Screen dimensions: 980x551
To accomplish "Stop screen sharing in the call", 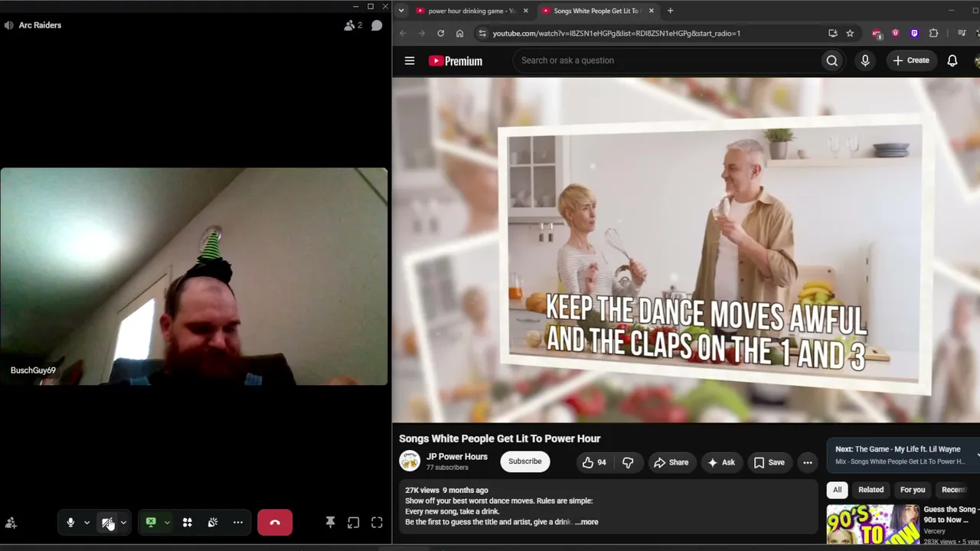I will click(x=151, y=523).
